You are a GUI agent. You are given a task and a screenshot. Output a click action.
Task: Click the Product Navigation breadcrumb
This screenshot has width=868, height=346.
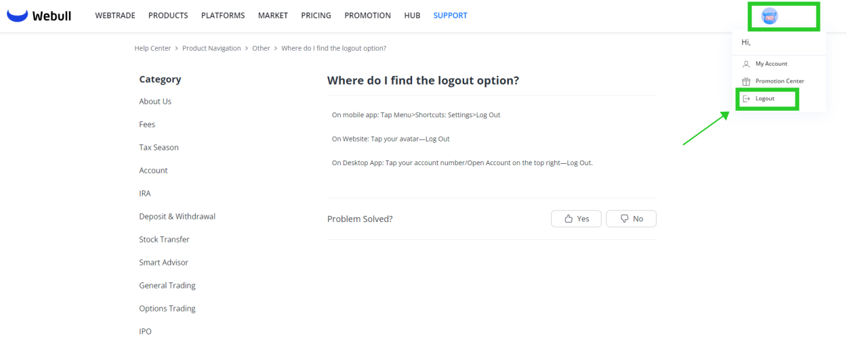tap(211, 48)
